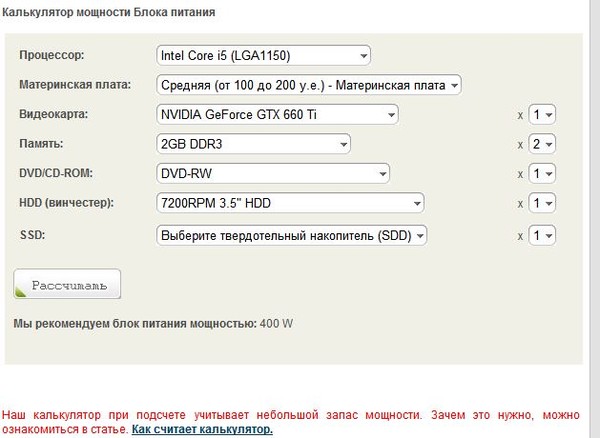Screen dimensions: 600x438
Task: Click the page's vertical scrollbar
Action: point(595,219)
